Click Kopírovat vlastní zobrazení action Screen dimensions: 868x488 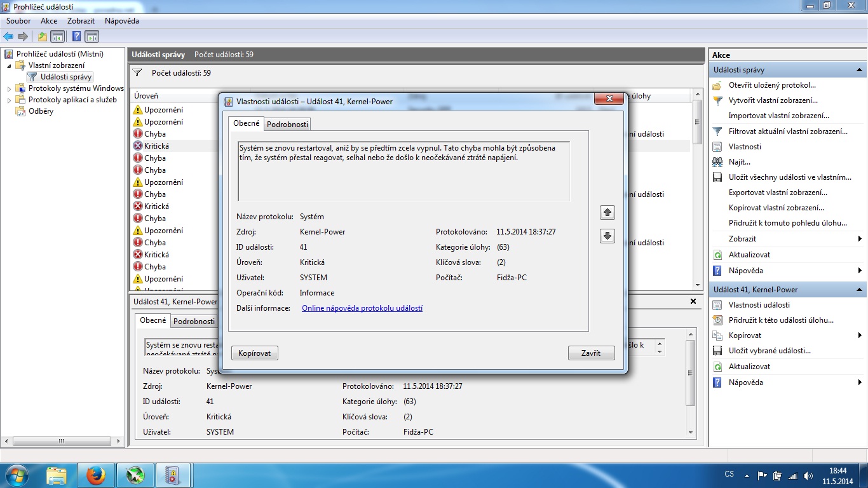[x=776, y=208]
